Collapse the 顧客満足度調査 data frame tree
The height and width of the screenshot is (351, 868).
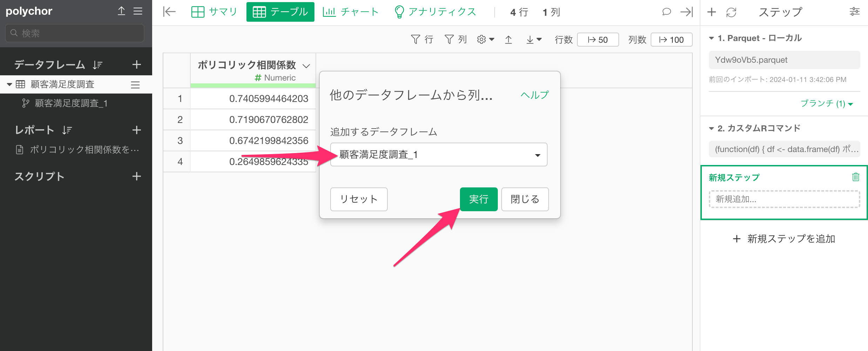point(9,84)
